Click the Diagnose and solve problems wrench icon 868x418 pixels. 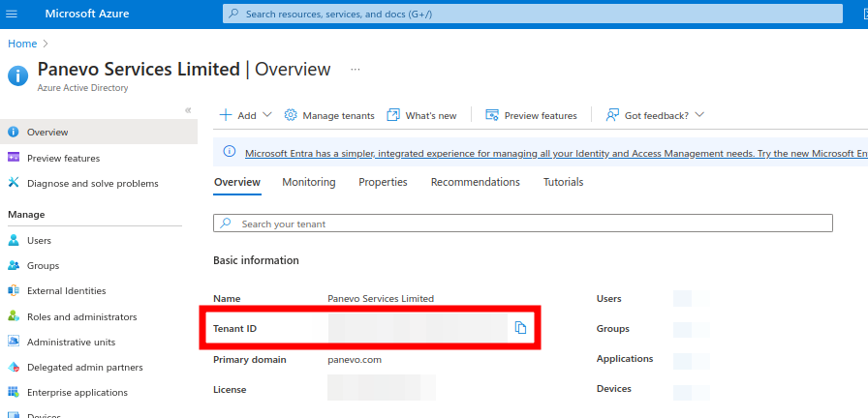(14, 183)
